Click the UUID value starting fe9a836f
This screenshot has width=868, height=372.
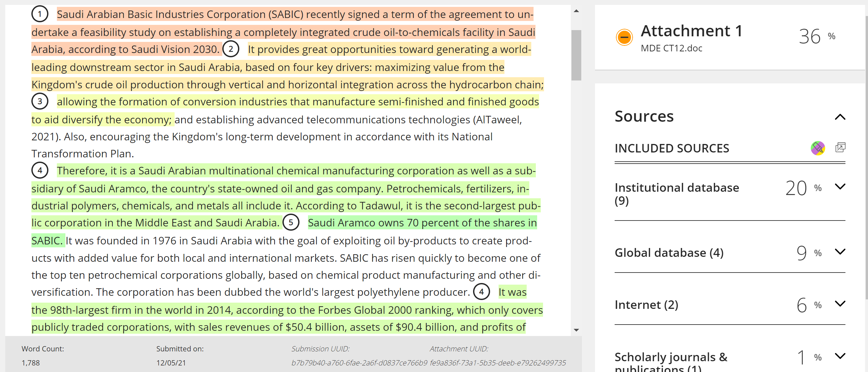[x=498, y=363]
